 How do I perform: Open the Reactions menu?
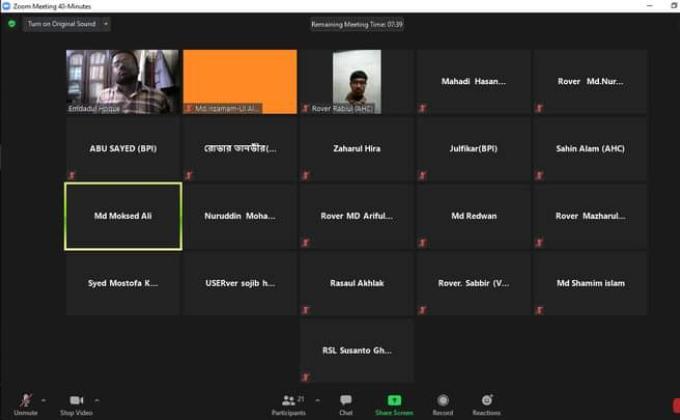487,404
